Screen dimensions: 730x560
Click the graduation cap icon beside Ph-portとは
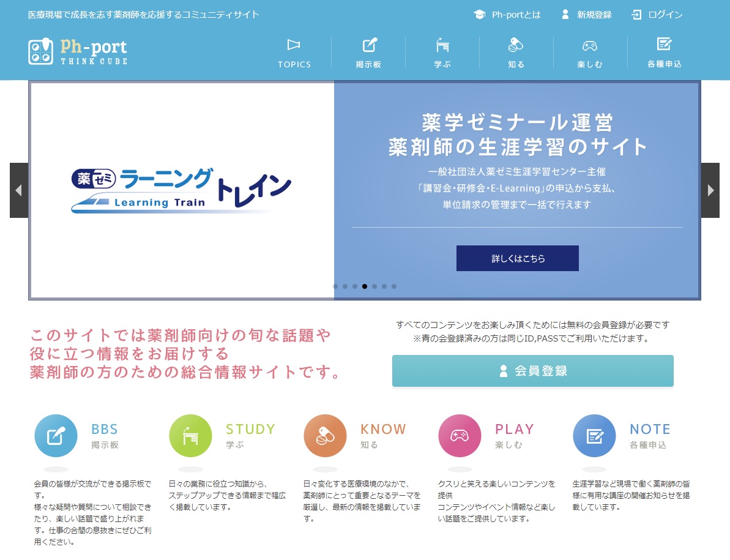pos(480,15)
